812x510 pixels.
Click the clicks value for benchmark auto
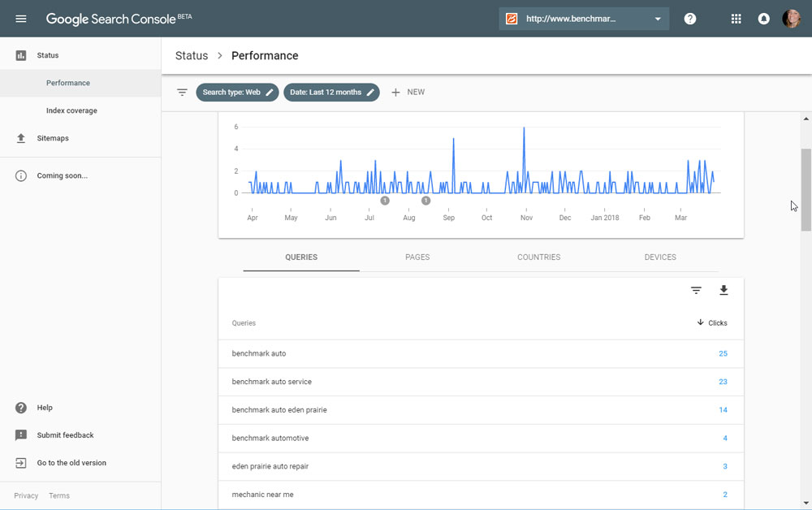(723, 353)
